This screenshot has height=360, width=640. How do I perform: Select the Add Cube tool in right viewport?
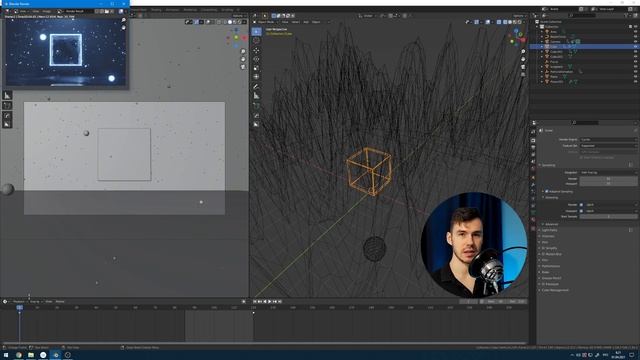coord(256,106)
